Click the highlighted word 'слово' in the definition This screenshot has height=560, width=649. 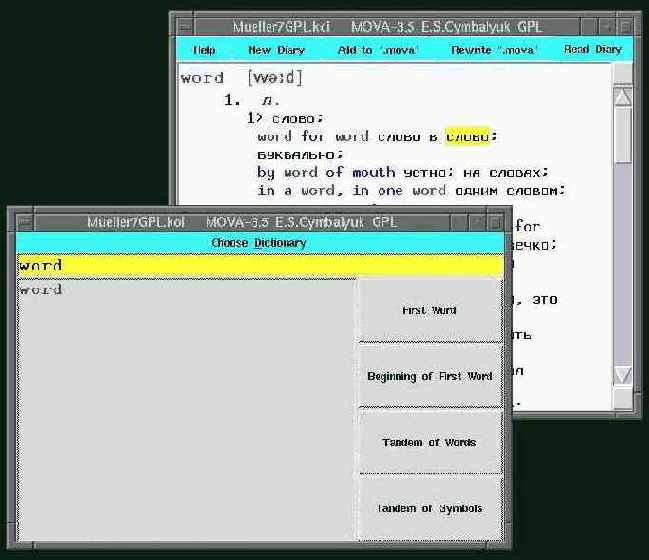(468, 136)
